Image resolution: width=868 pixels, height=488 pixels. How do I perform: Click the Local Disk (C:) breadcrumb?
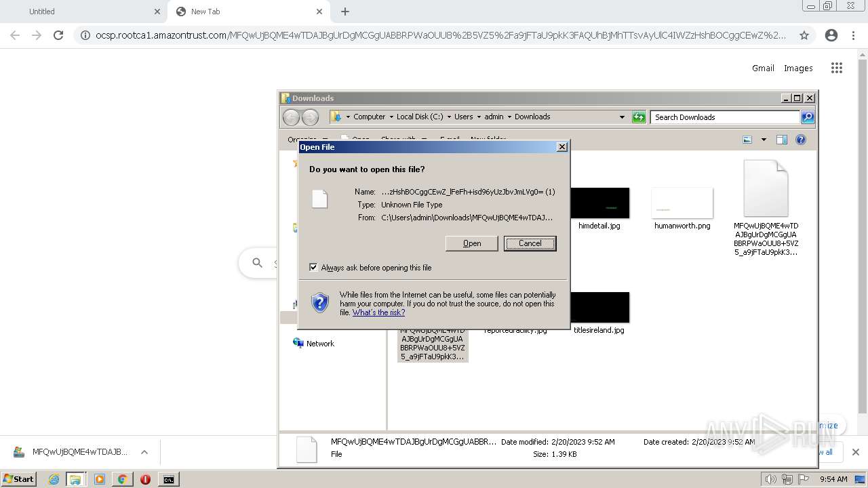tap(420, 117)
